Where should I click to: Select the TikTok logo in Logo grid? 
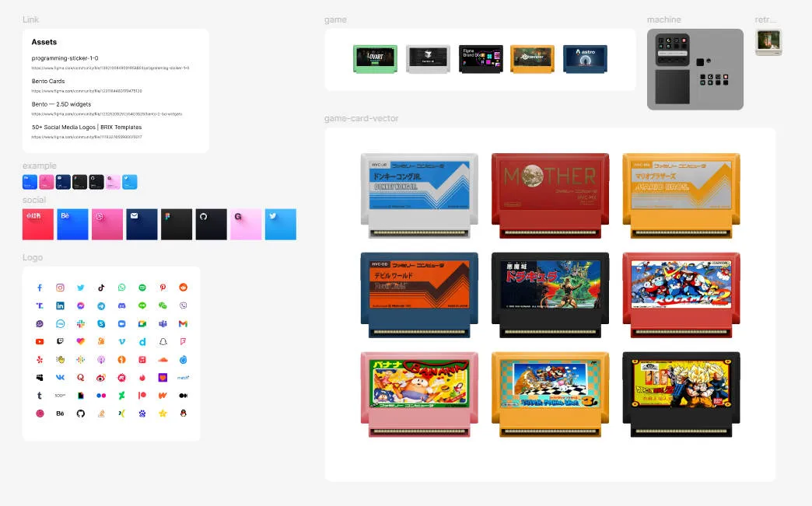click(x=101, y=288)
